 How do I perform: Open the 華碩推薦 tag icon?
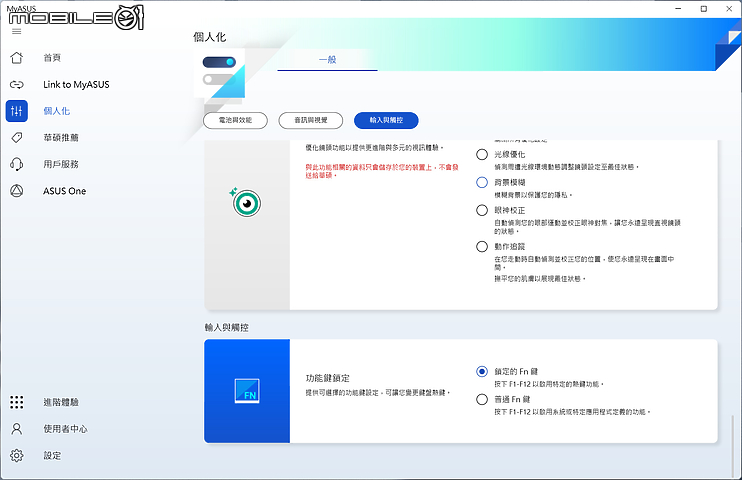coord(17,138)
